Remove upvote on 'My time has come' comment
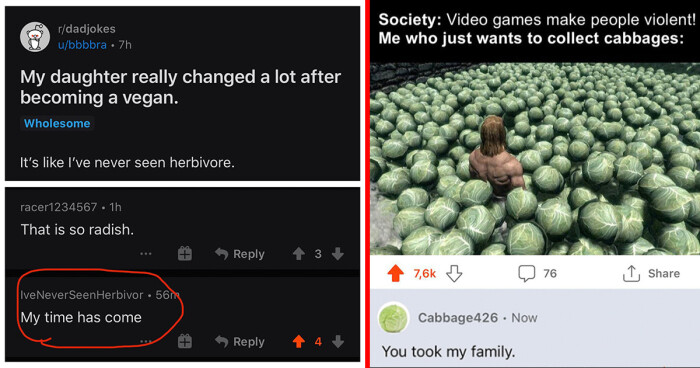 (299, 342)
